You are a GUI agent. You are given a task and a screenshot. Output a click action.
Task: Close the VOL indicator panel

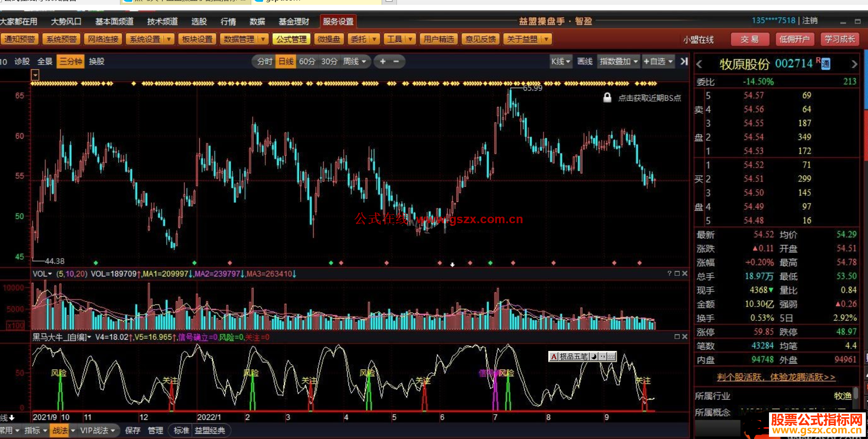click(685, 273)
